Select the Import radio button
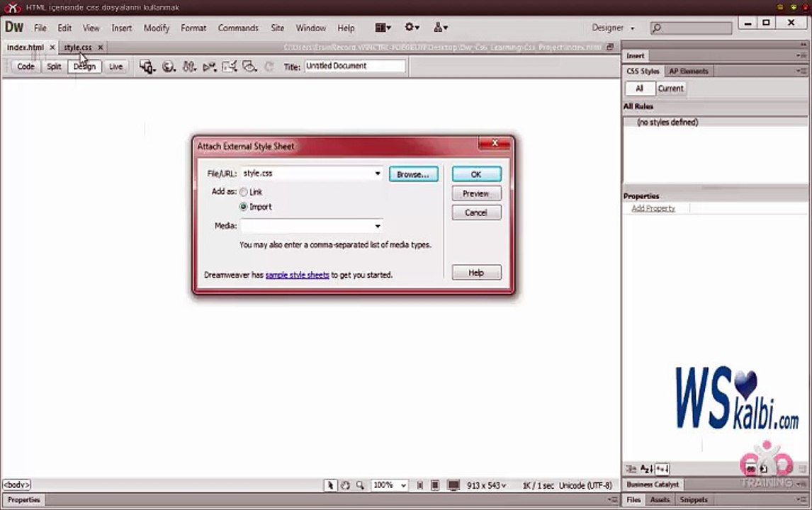This screenshot has height=510, width=812. [244, 207]
